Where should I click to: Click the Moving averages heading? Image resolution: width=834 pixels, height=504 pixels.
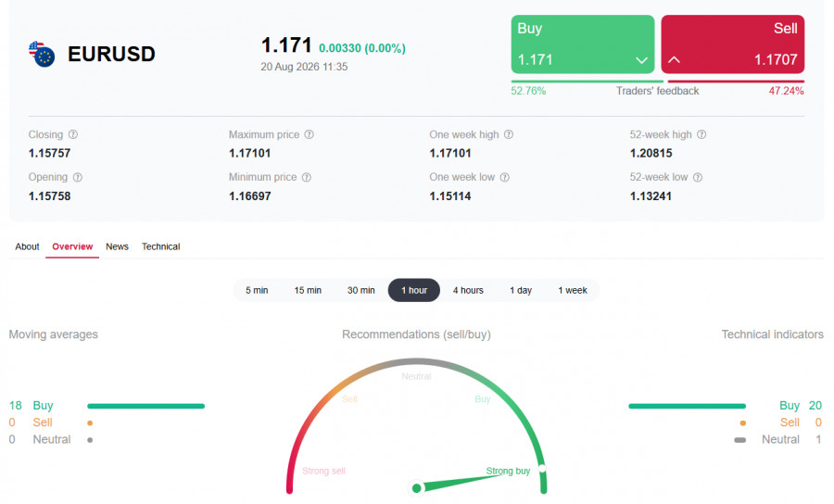point(53,334)
